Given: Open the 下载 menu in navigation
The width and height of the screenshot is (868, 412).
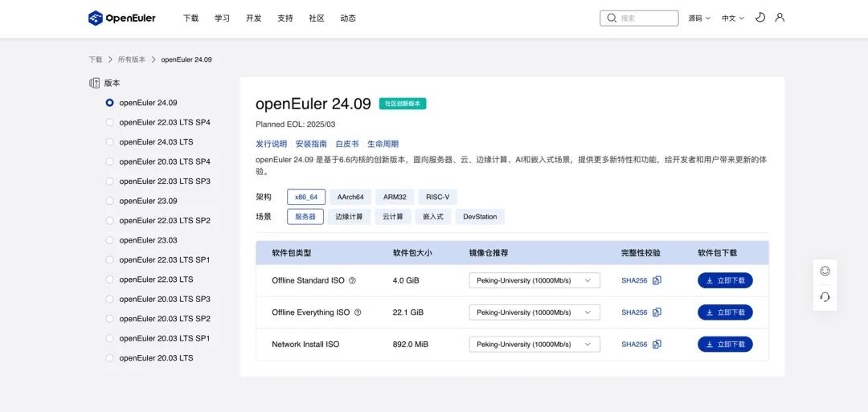Looking at the screenshot, I should point(190,18).
